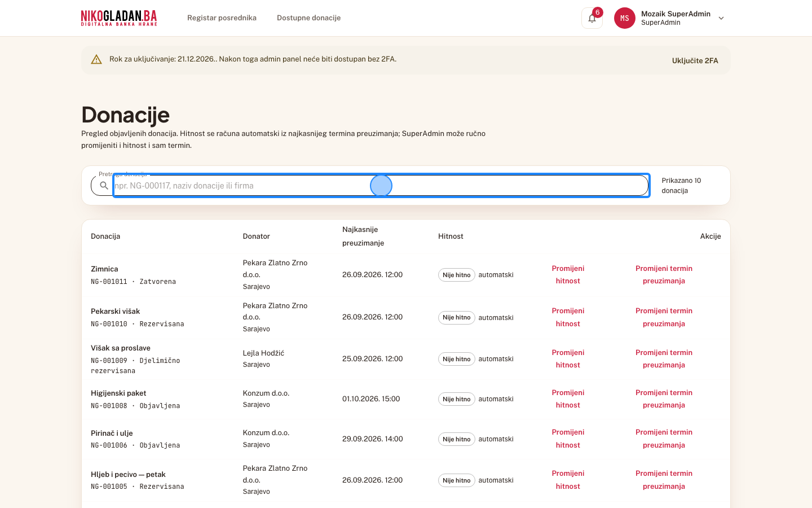The image size is (812, 508).
Task: Click the Donacija column header
Action: (105, 237)
